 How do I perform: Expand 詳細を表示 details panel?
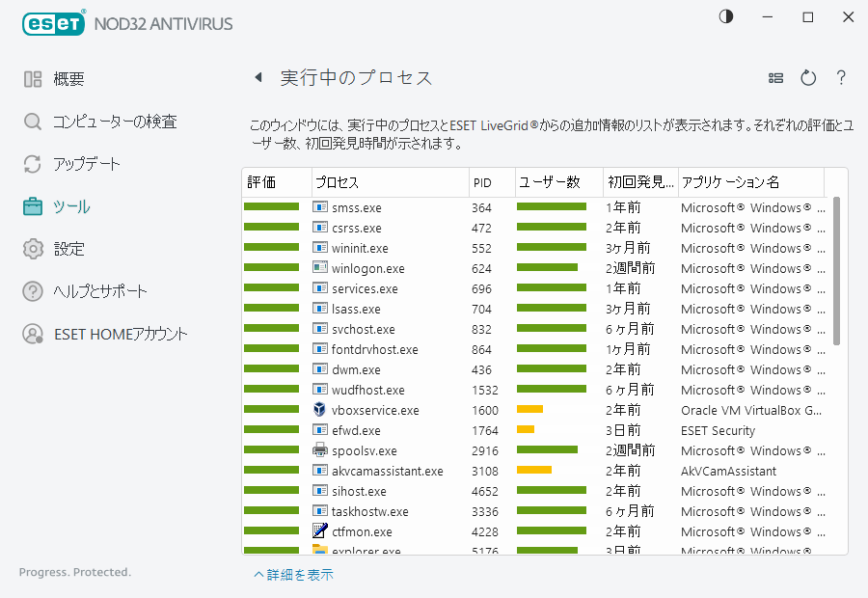coord(294,575)
